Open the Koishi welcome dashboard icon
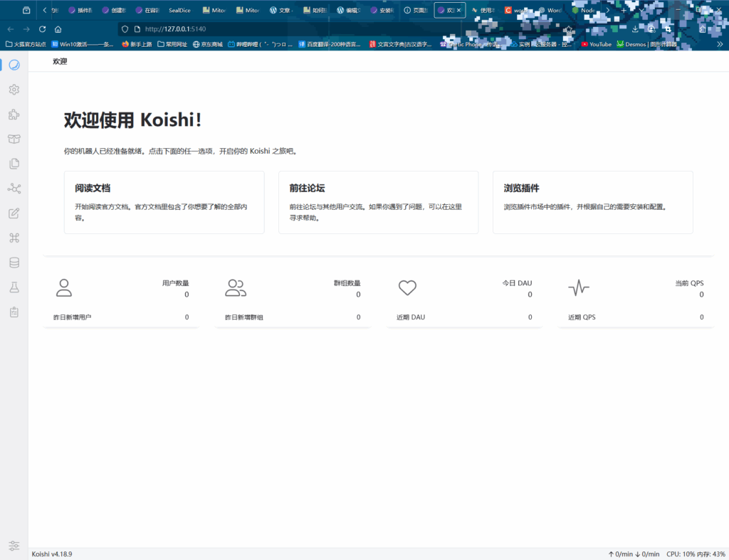The image size is (729, 560). [x=14, y=65]
